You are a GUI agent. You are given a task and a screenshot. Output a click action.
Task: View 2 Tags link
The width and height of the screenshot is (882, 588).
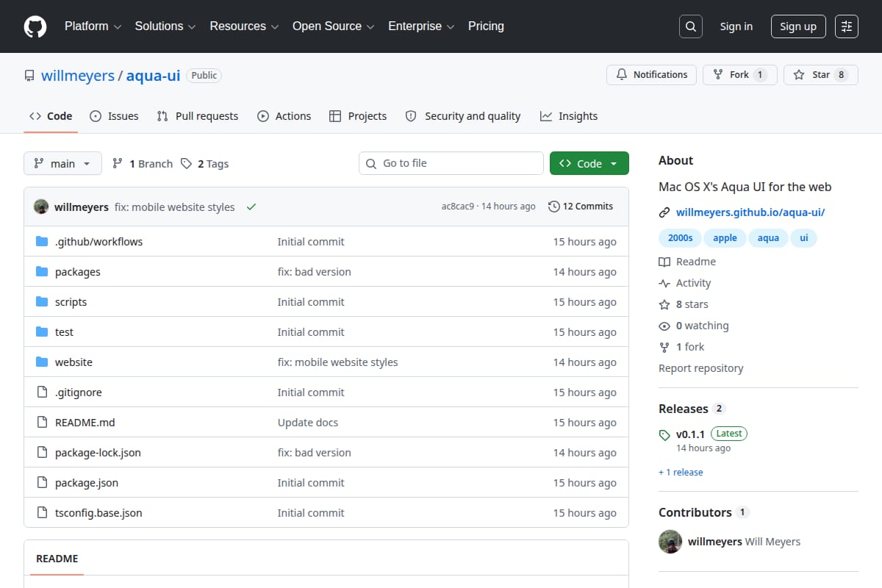(x=205, y=164)
